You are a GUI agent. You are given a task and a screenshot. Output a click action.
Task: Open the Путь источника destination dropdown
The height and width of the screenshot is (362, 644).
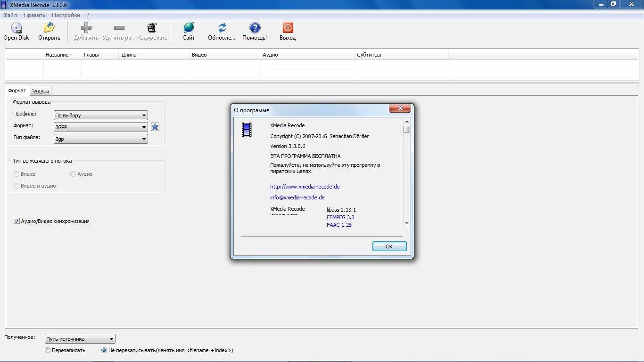pyautogui.click(x=80, y=339)
